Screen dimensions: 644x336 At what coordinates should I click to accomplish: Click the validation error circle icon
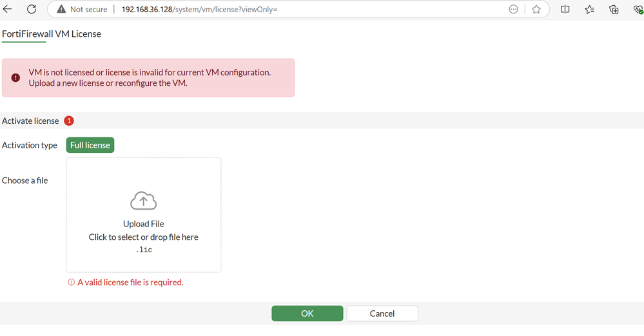click(71, 282)
